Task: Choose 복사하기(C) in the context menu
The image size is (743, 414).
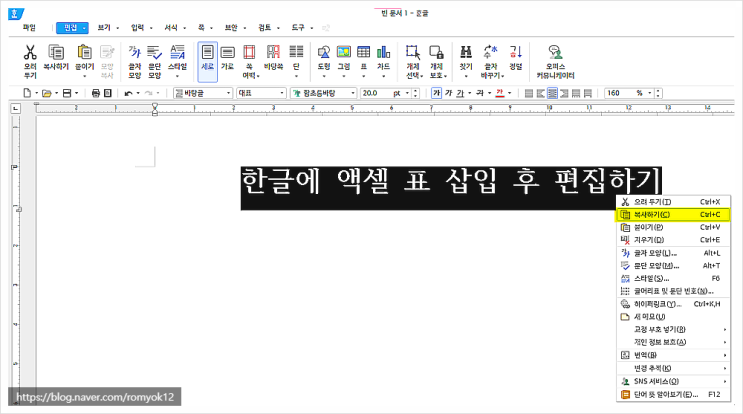Action: point(673,215)
